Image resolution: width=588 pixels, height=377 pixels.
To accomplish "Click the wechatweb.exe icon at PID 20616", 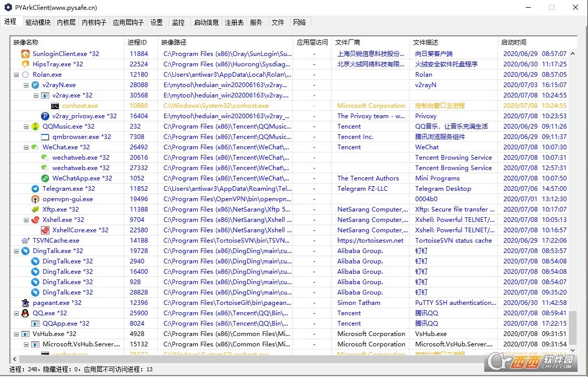I will click(x=45, y=158).
